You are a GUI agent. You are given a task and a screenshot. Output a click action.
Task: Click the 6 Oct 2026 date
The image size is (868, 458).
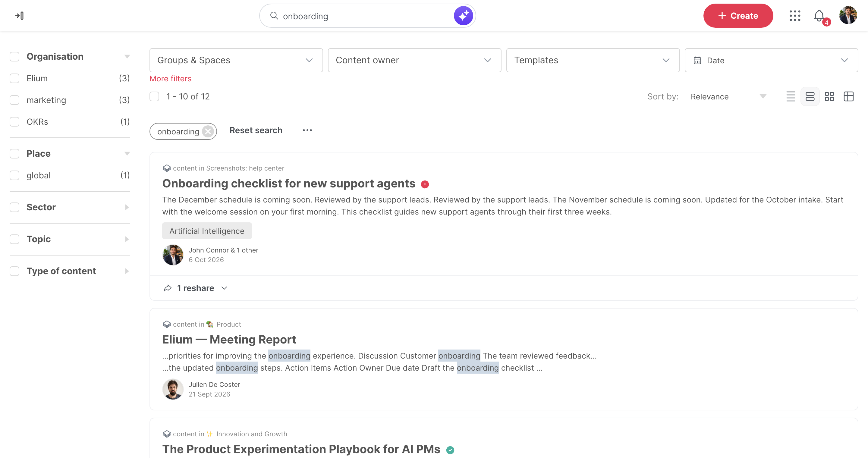pyautogui.click(x=206, y=260)
